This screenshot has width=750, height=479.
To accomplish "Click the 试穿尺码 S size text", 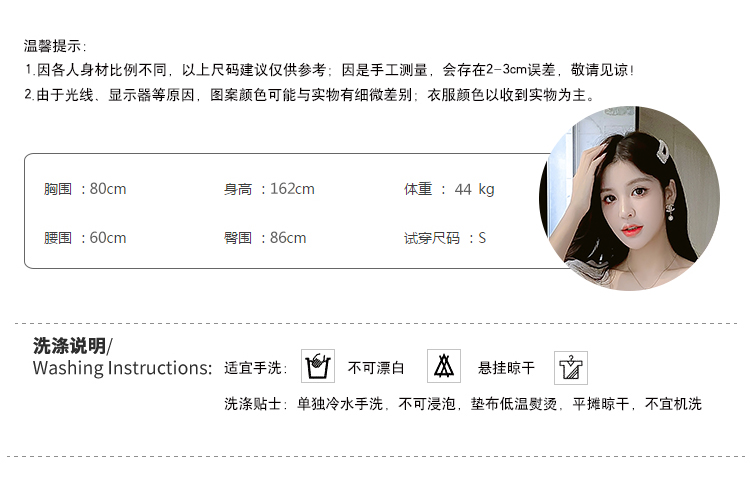I will [x=445, y=238].
